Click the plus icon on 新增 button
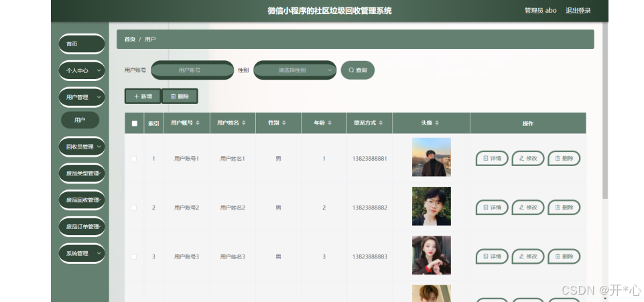644x302 pixels. [x=136, y=96]
